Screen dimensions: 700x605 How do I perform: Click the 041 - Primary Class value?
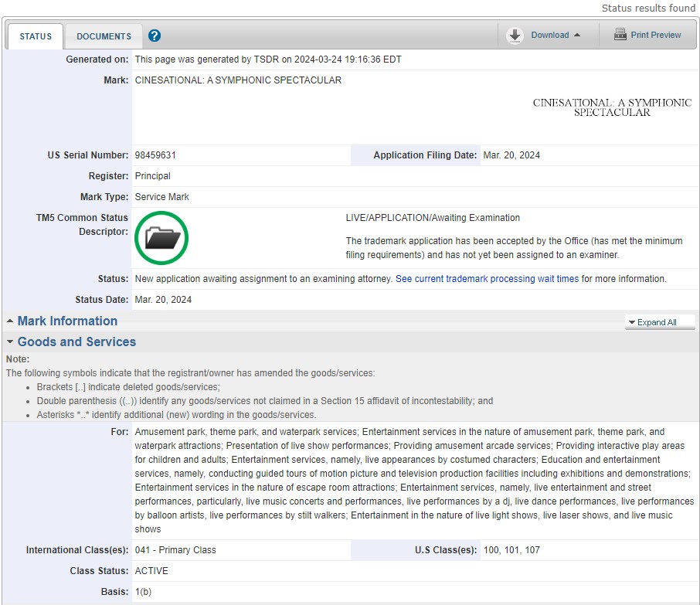(175, 550)
